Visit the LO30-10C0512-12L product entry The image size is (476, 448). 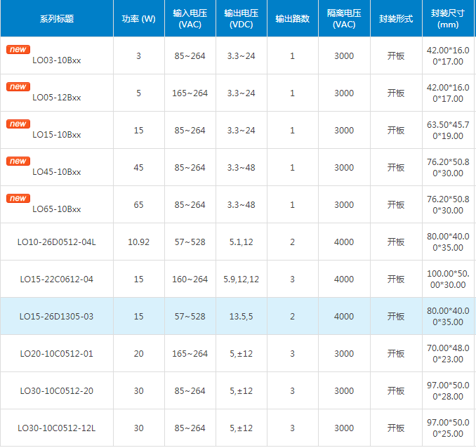(56, 428)
